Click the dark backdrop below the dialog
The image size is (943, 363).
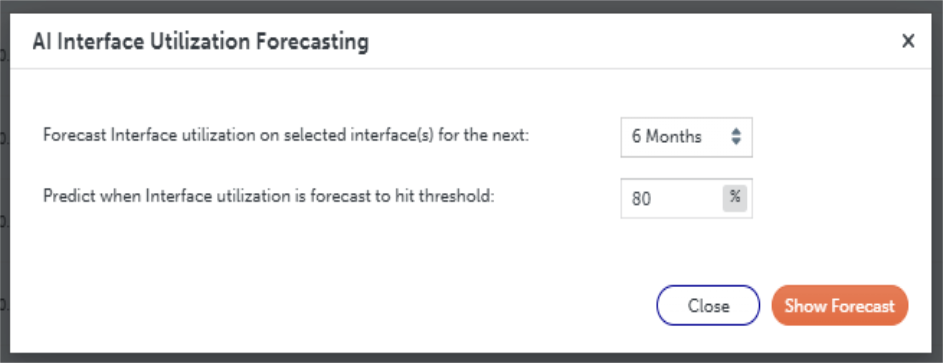coord(472,358)
